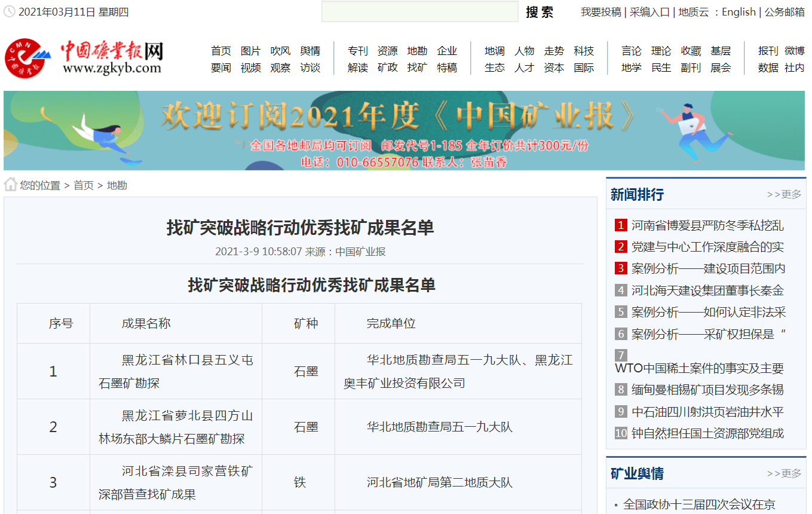Open the 观察 nav item
This screenshot has height=514, width=812.
280,68
